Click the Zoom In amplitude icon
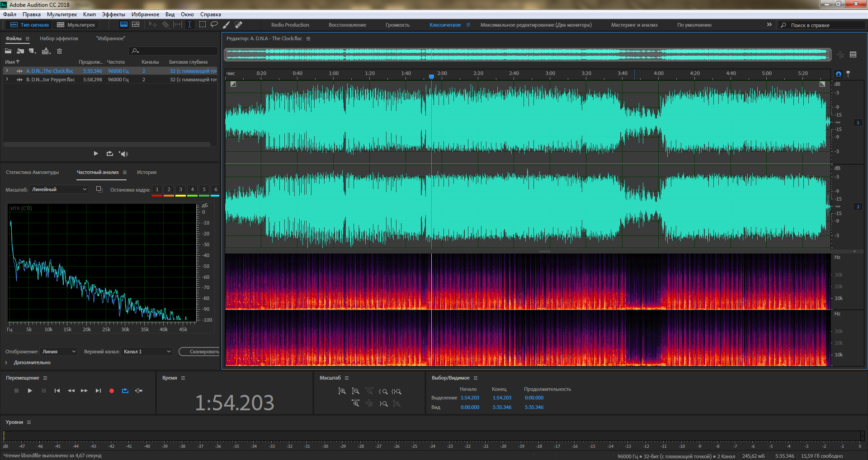The height and width of the screenshot is (460, 868). (342, 391)
